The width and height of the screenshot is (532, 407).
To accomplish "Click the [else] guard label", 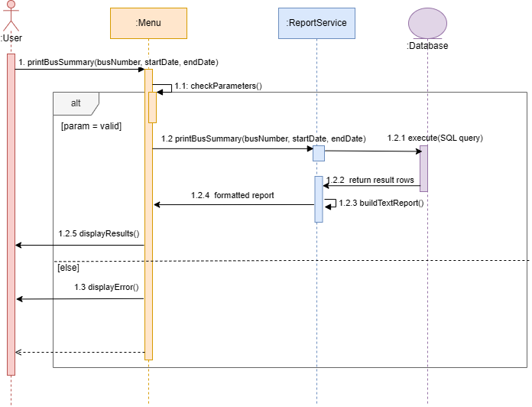I will (x=68, y=268).
